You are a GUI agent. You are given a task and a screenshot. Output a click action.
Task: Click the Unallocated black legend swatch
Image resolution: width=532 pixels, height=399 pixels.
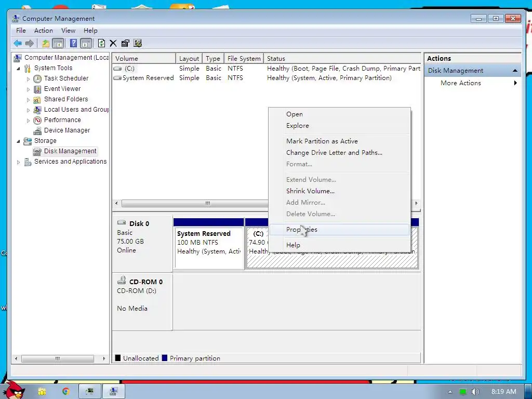pos(118,358)
